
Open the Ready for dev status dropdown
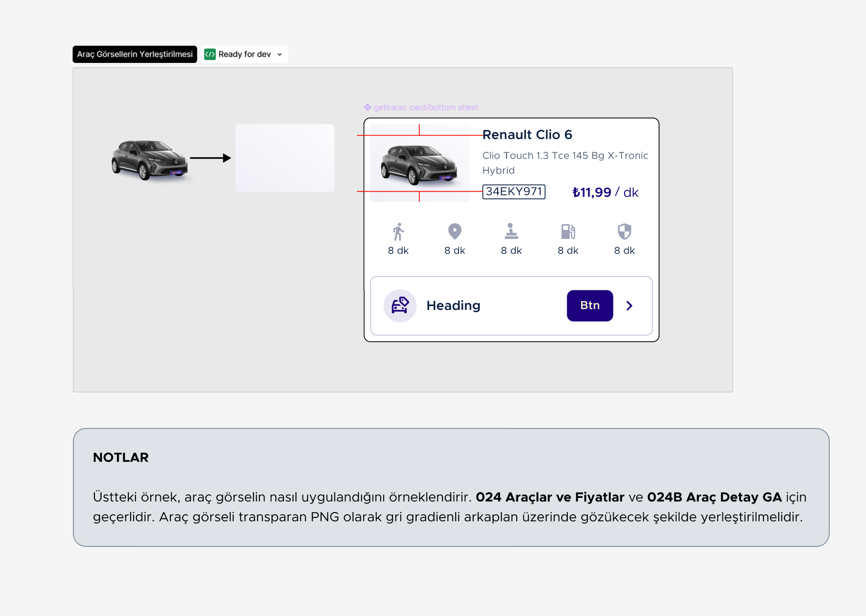tap(280, 54)
